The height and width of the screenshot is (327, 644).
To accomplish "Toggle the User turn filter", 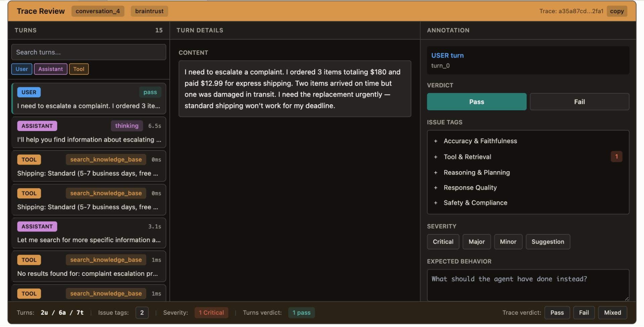I will (x=22, y=69).
